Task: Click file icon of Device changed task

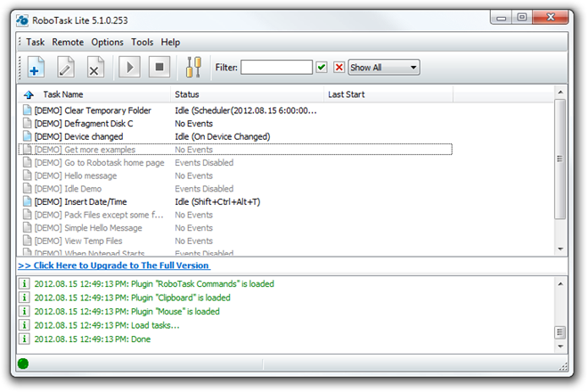Action: click(27, 136)
